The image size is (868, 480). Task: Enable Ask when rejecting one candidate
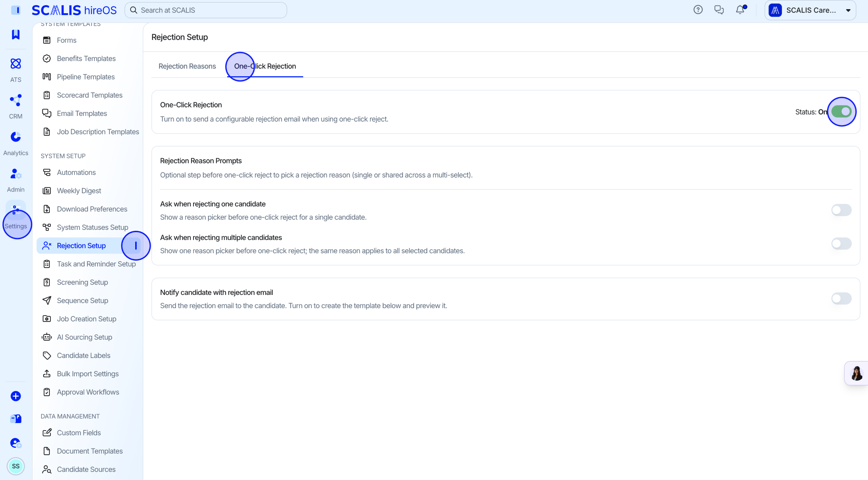pos(841,210)
